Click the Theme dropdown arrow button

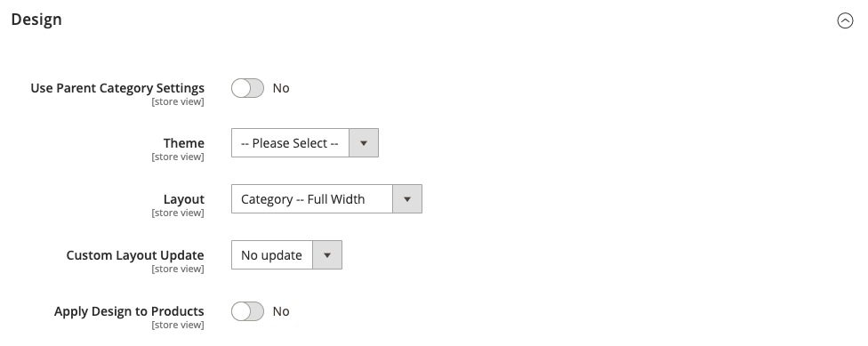click(364, 143)
